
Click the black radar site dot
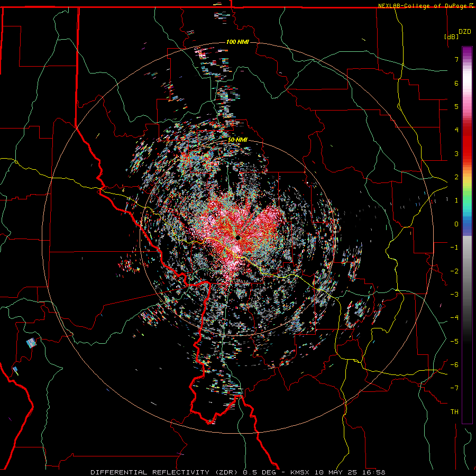click(x=238, y=237)
